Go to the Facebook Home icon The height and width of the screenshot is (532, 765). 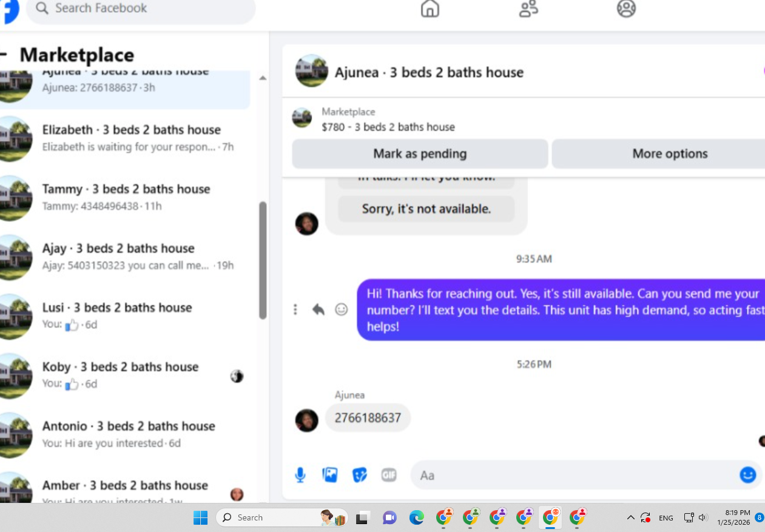tap(430, 8)
